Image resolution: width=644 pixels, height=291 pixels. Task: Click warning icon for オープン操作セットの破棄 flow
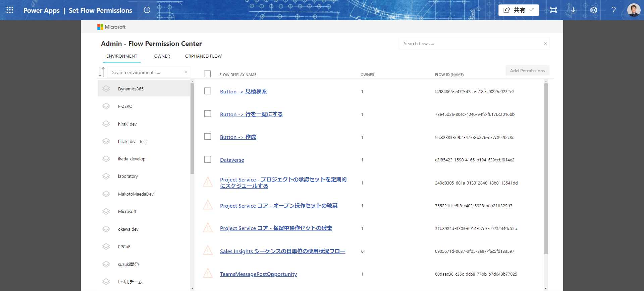pos(208,205)
